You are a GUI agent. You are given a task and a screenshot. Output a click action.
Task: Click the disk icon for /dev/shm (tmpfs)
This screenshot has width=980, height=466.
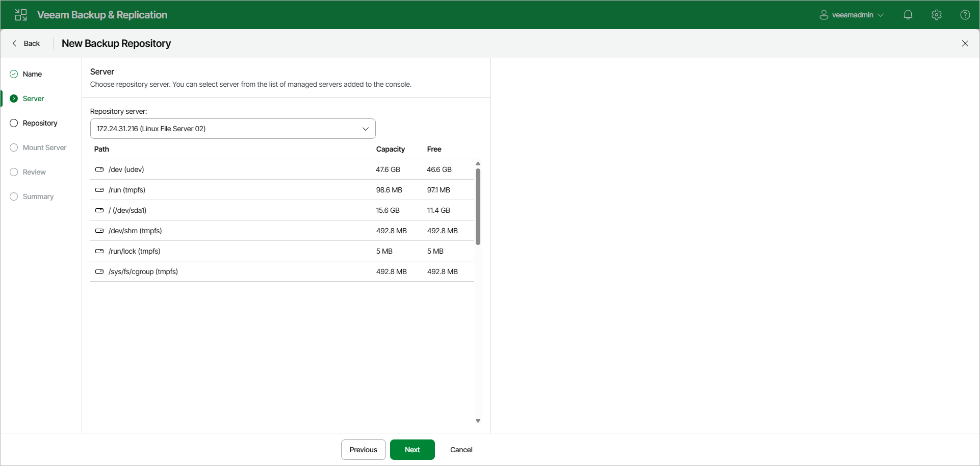click(99, 231)
